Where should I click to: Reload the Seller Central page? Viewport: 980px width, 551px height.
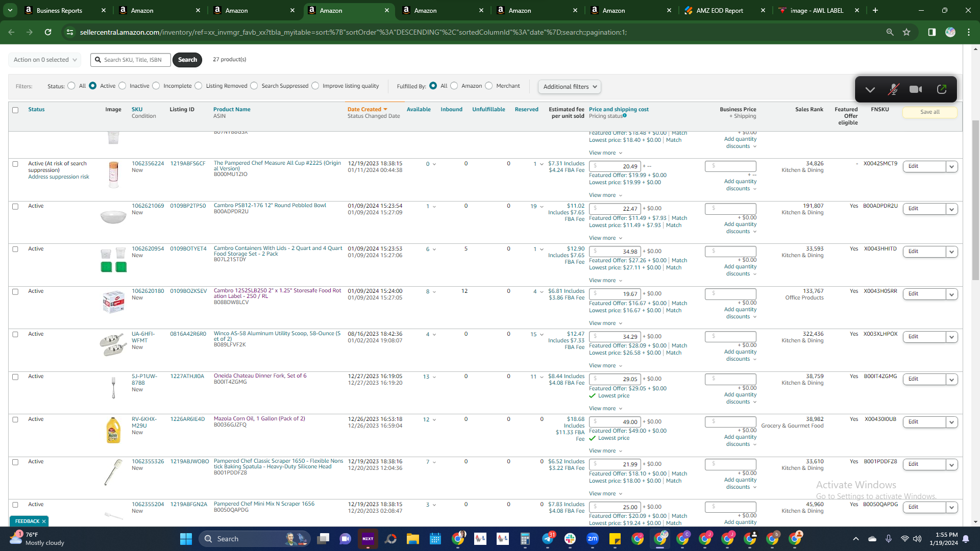[x=48, y=32]
